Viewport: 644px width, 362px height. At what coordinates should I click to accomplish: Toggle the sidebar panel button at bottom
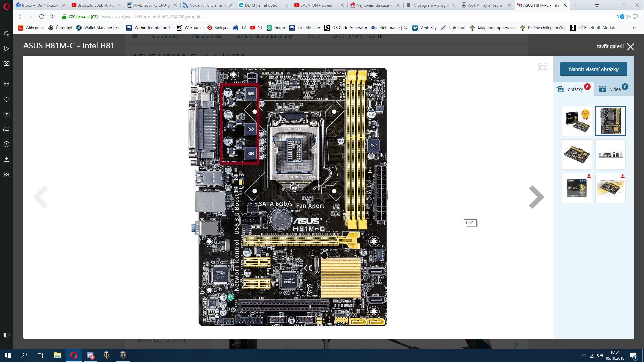tap(6, 335)
